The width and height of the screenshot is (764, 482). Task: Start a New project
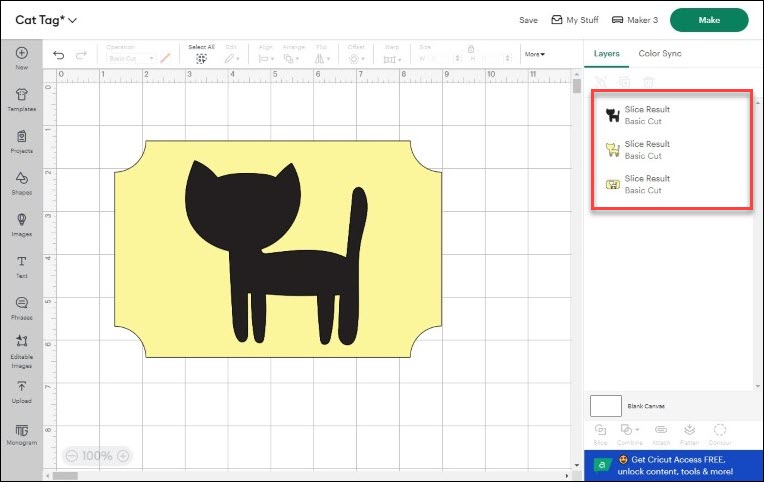click(x=21, y=57)
